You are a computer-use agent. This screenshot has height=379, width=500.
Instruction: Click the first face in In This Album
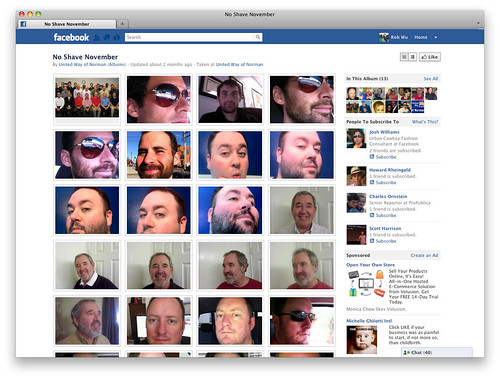coord(352,94)
